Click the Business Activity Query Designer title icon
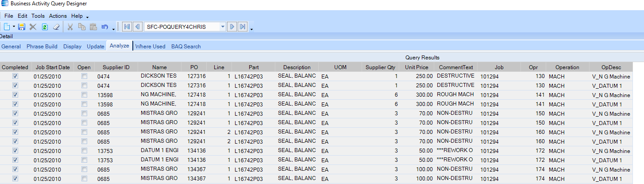644x184 pixels. (x=4, y=4)
